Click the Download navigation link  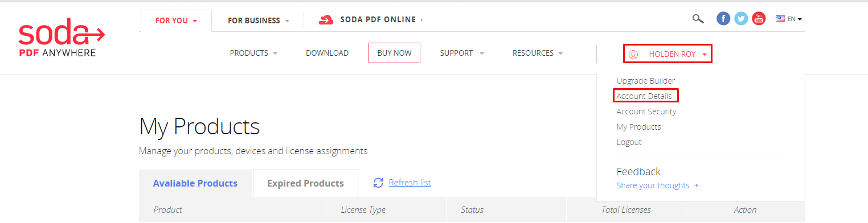click(327, 53)
